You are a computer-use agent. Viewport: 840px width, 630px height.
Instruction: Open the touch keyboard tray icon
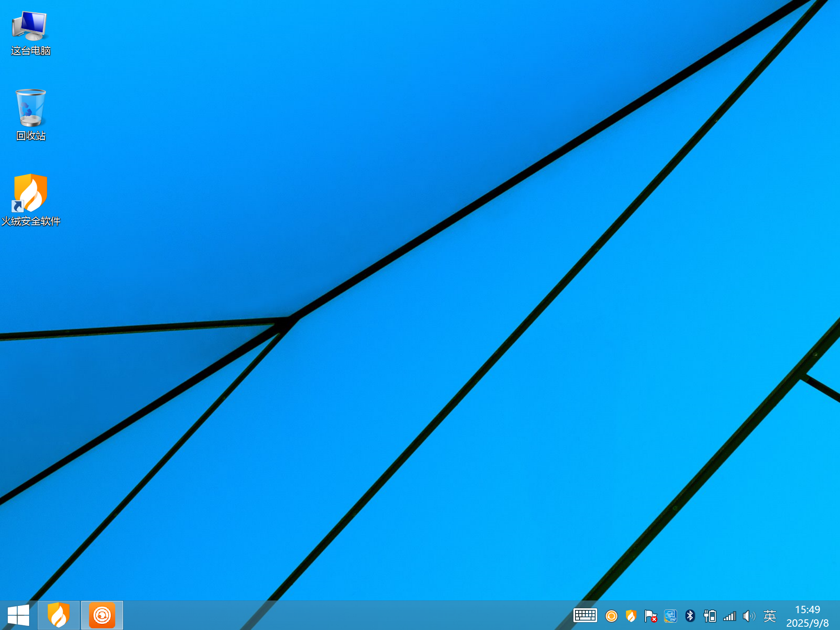coord(585,616)
